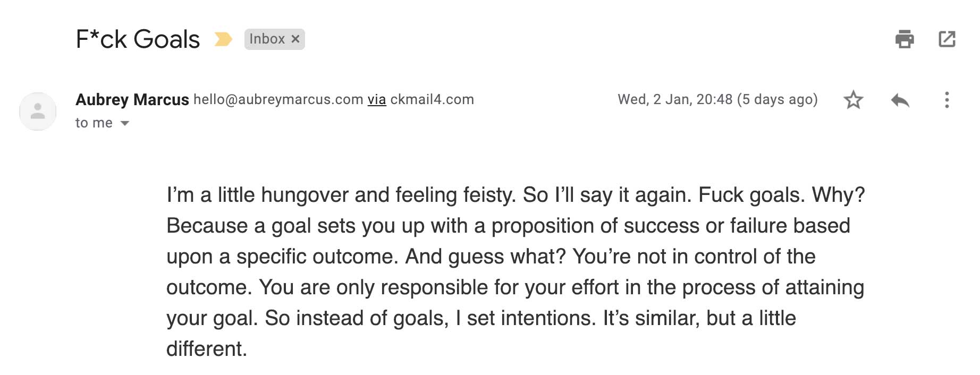
Task: Toggle the yellow importance marker
Action: coord(223,39)
